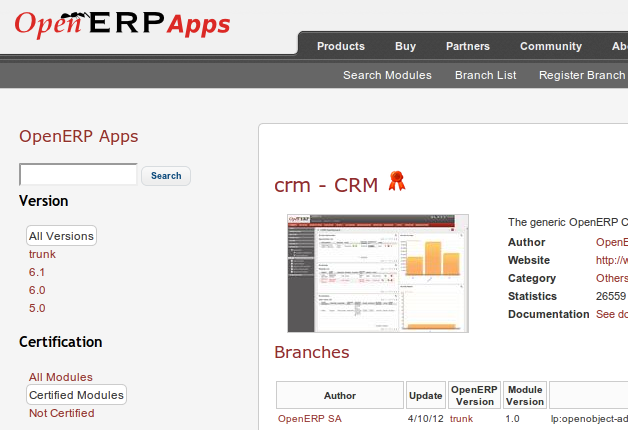Go to Search Modules
628x430 pixels.
pyautogui.click(x=387, y=75)
